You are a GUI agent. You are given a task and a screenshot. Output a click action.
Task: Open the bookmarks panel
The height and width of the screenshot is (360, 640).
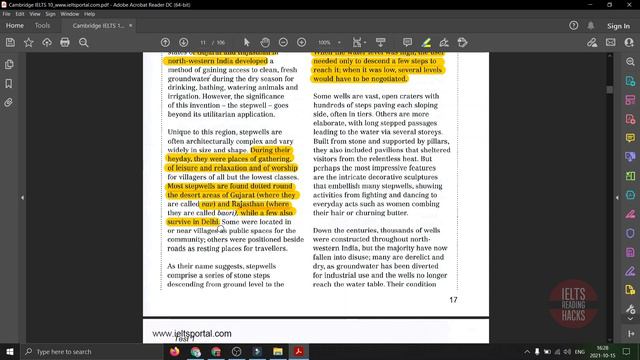[9, 84]
